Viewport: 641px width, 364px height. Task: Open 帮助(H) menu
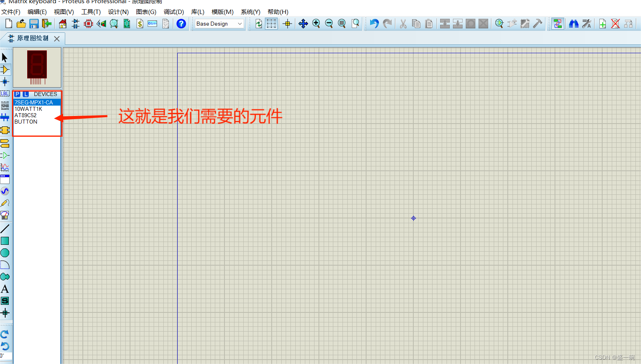click(278, 12)
